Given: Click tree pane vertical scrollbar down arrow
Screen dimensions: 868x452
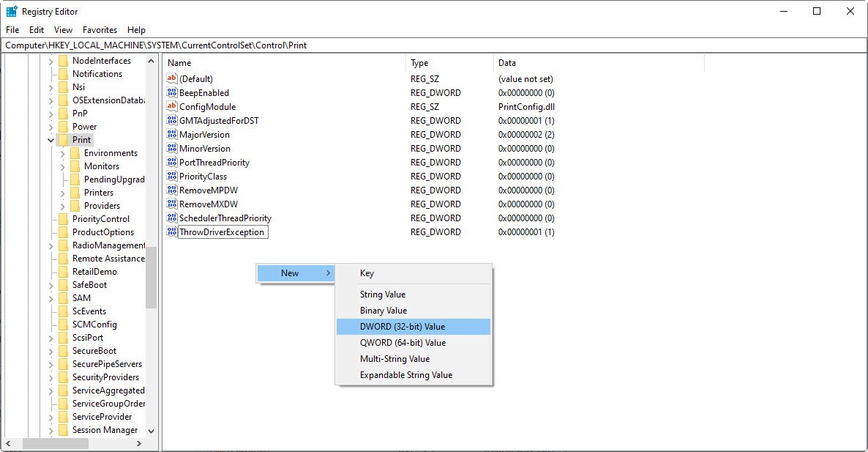Looking at the screenshot, I should 151,431.
